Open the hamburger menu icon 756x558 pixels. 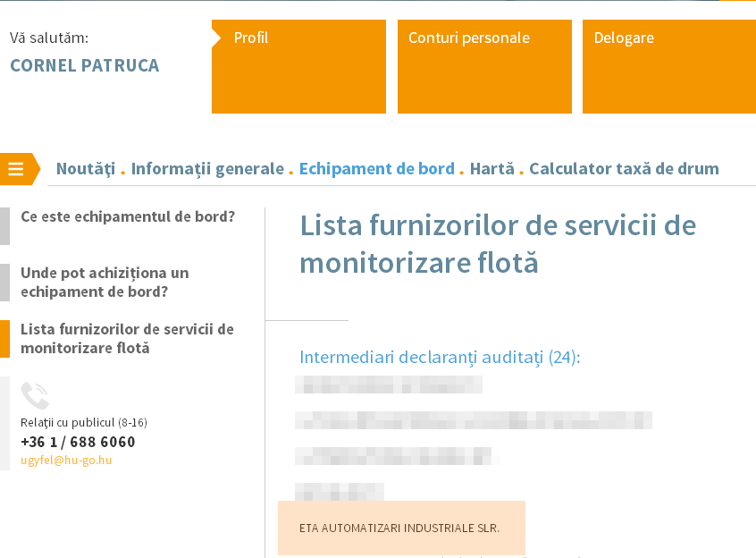coord(15,169)
